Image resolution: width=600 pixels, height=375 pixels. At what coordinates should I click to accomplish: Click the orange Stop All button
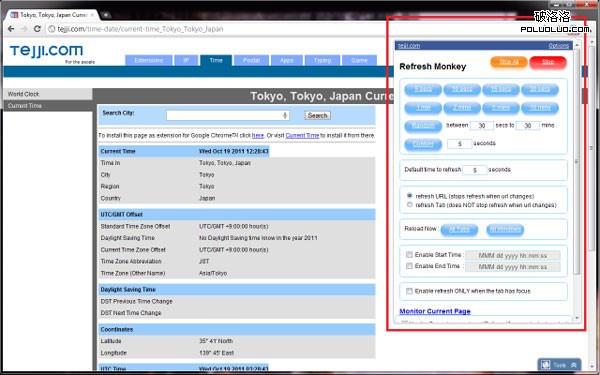(509, 62)
